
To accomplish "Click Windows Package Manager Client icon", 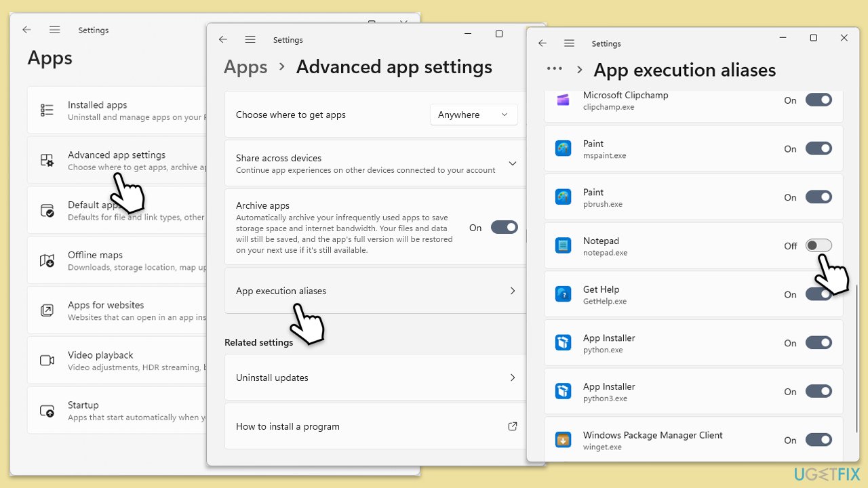I will click(564, 440).
